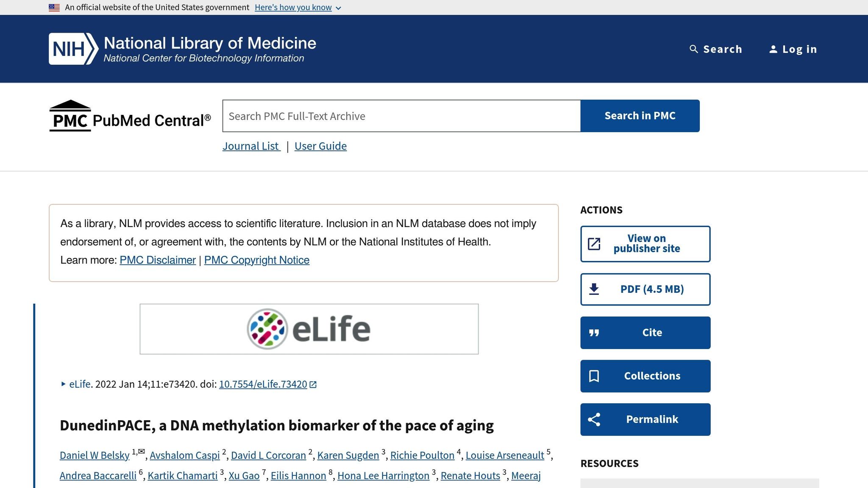Click the Log in person icon
This screenshot has height=488, width=868.
coord(773,49)
